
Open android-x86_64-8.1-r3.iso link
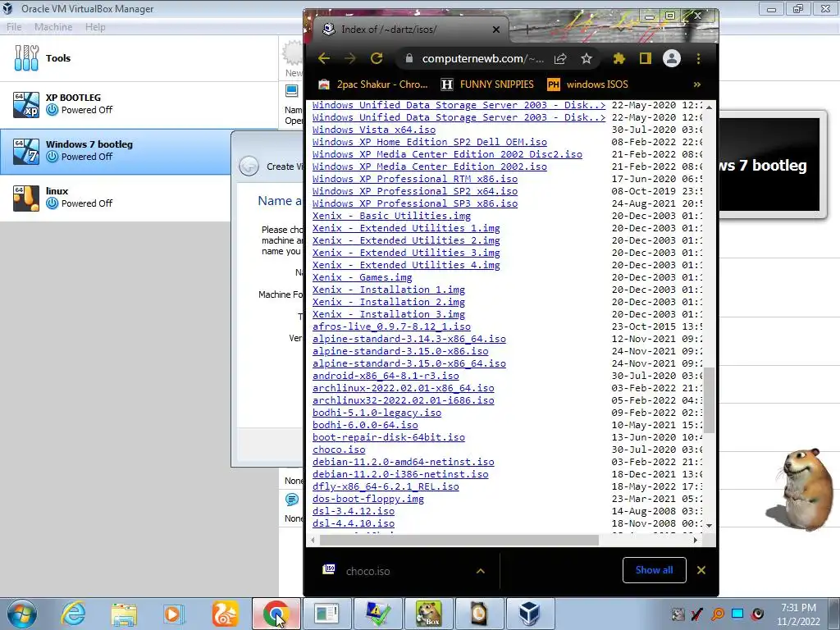pos(386,376)
